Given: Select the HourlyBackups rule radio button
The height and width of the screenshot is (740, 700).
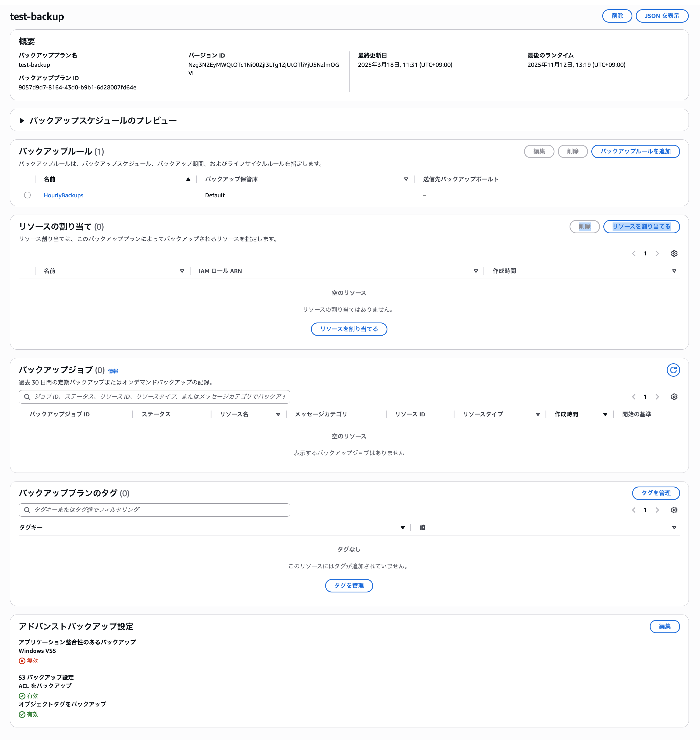Looking at the screenshot, I should [27, 195].
